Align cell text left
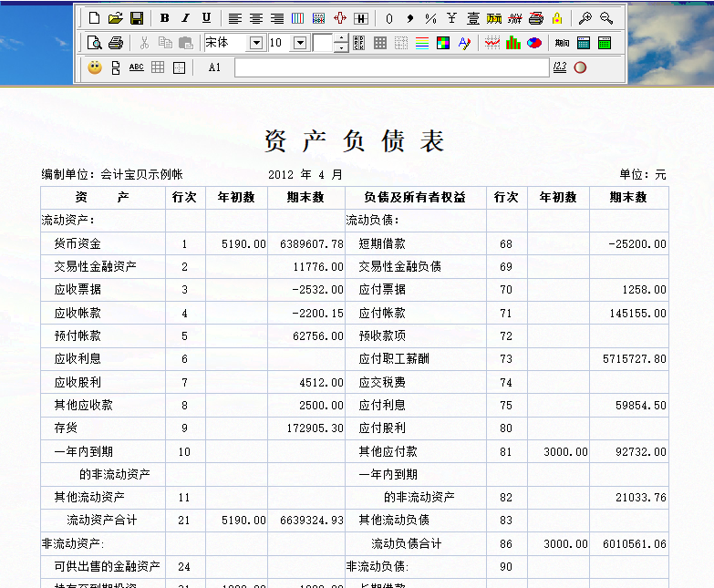This screenshot has height=588, width=714. click(x=235, y=18)
